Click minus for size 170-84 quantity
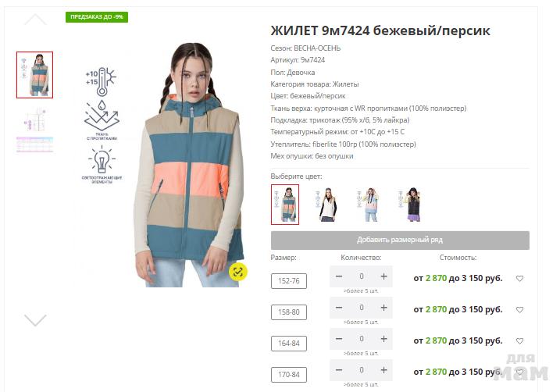This screenshot has height=392, width=560. coord(339,370)
